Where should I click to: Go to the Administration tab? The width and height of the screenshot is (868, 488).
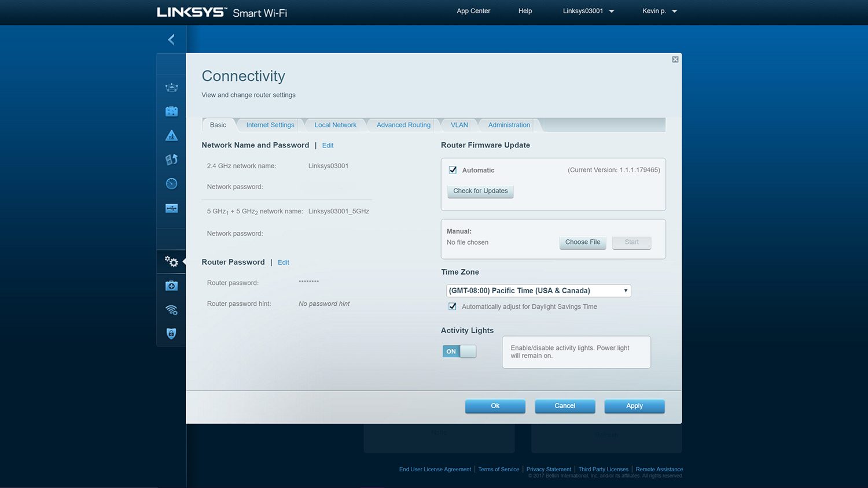(509, 125)
